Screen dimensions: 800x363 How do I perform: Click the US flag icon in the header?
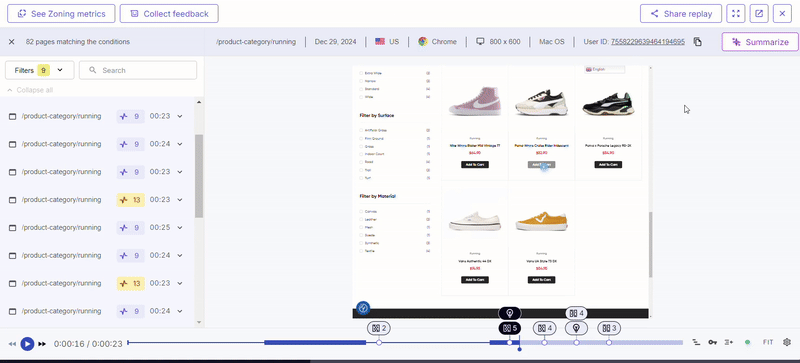[x=380, y=42]
